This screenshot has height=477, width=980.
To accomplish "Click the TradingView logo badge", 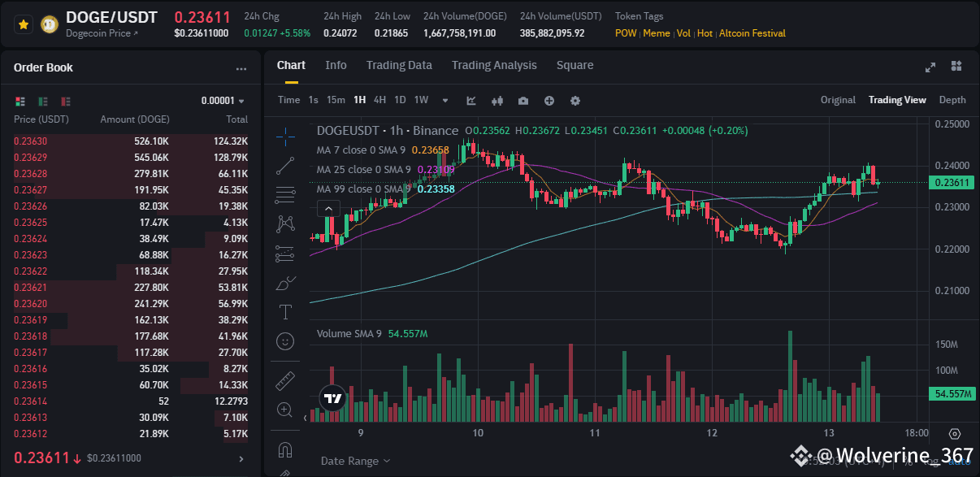I will point(332,398).
